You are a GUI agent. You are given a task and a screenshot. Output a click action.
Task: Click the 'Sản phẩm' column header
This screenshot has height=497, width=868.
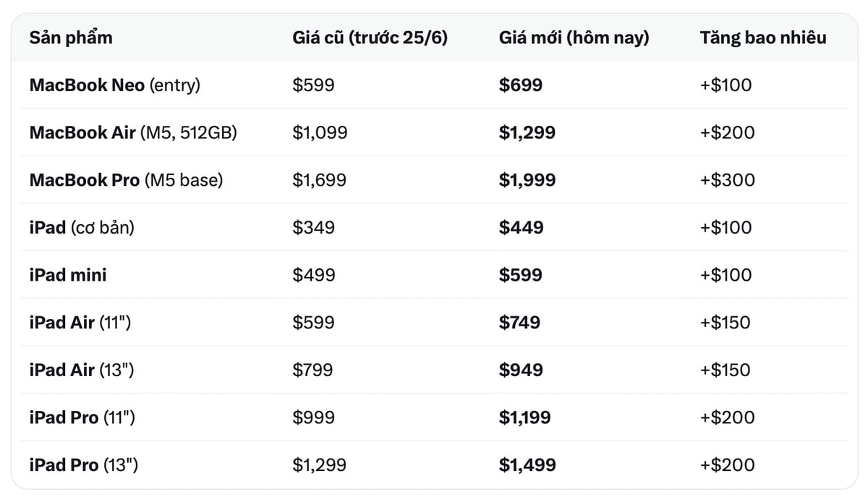click(71, 38)
